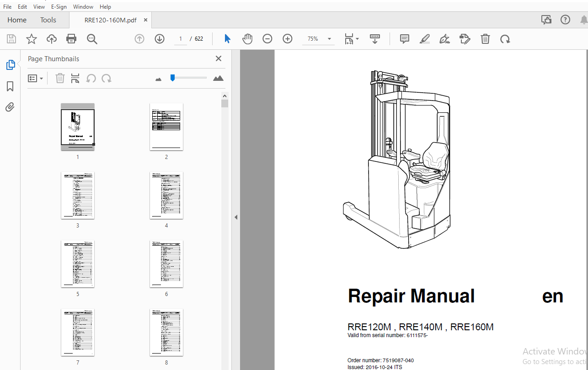Open the Help question mark icon
This screenshot has height=370, width=588.
pyautogui.click(x=566, y=20)
